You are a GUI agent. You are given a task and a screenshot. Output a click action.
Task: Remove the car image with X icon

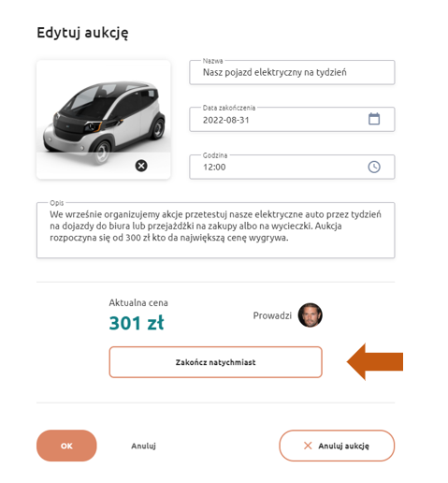tap(141, 166)
